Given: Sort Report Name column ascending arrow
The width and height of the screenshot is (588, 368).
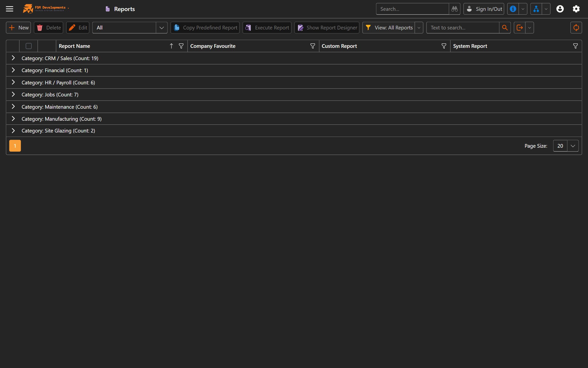Looking at the screenshot, I should point(171,46).
